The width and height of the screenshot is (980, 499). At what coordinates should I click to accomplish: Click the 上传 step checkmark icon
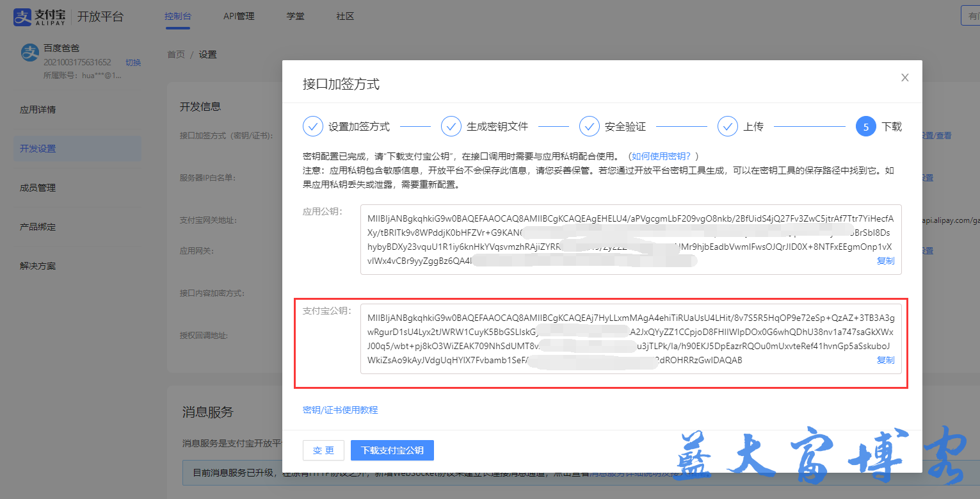click(728, 126)
